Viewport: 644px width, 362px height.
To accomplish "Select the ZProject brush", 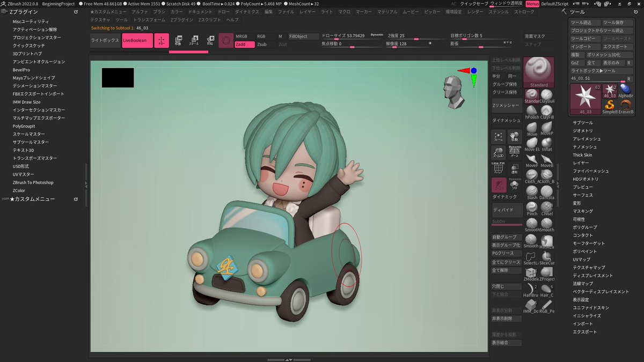I will (x=547, y=274).
